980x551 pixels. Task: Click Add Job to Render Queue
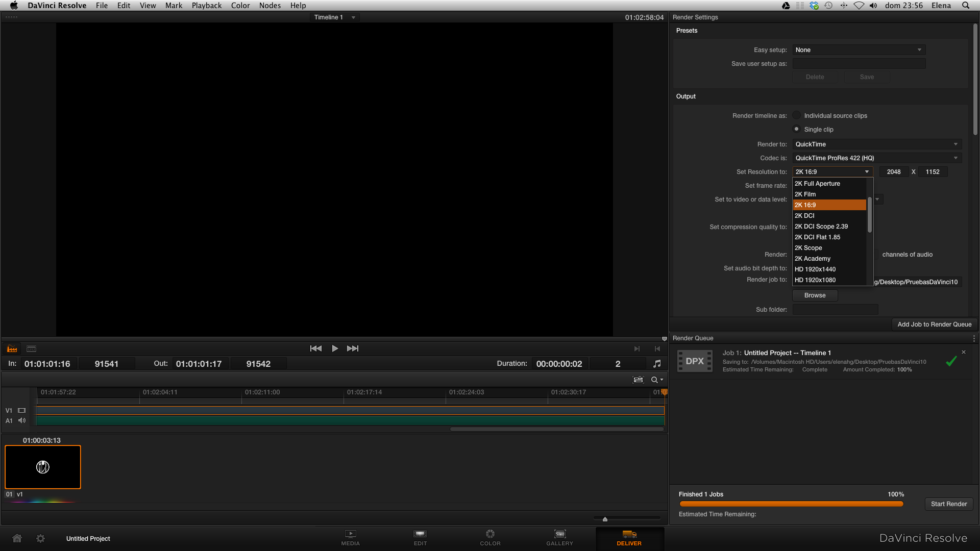tap(934, 324)
